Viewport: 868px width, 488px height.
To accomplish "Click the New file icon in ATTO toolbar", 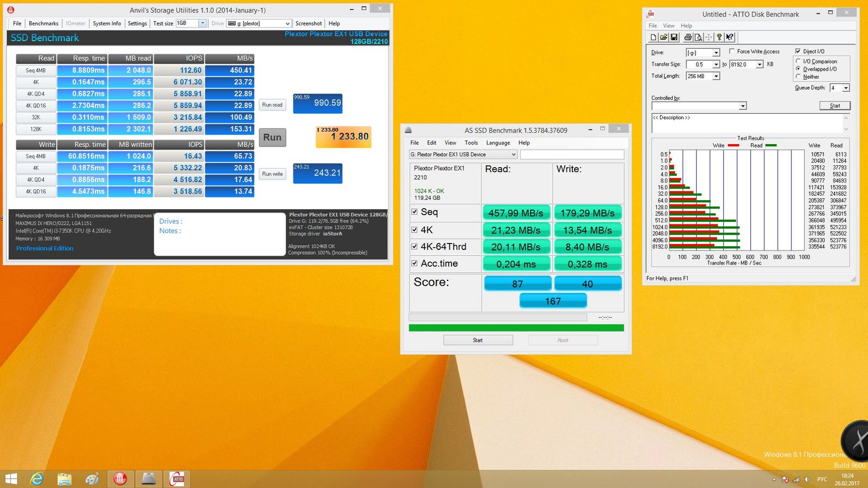I will (654, 37).
